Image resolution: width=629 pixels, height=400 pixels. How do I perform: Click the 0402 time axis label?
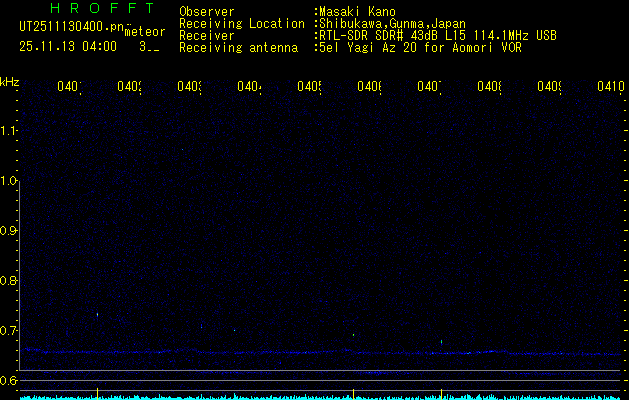pos(129,86)
